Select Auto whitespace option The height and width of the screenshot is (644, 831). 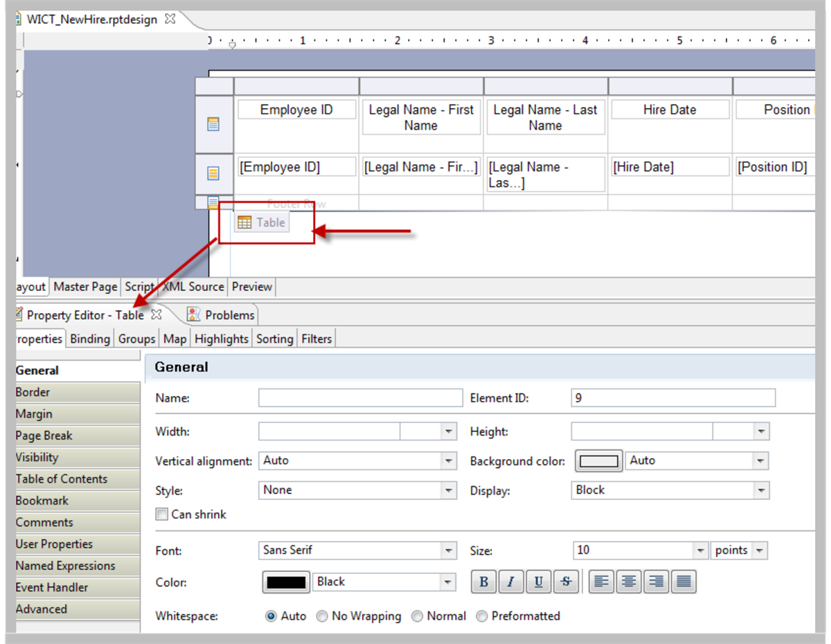pos(271,616)
